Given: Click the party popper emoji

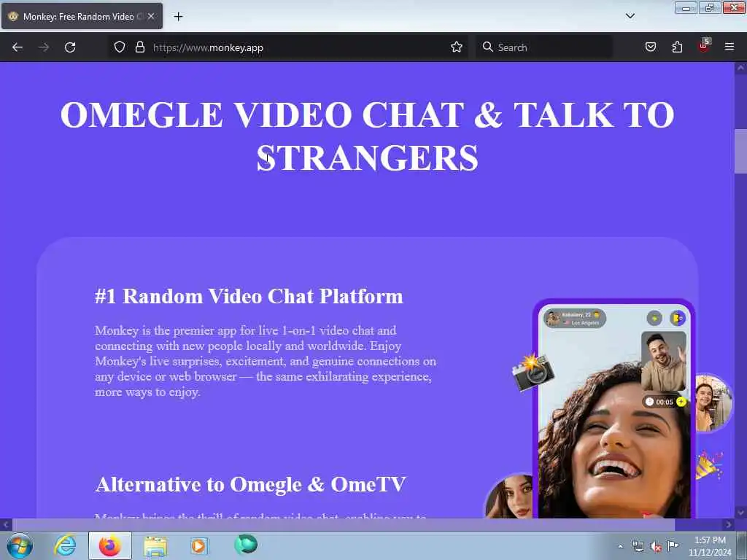Looking at the screenshot, I should [708, 465].
